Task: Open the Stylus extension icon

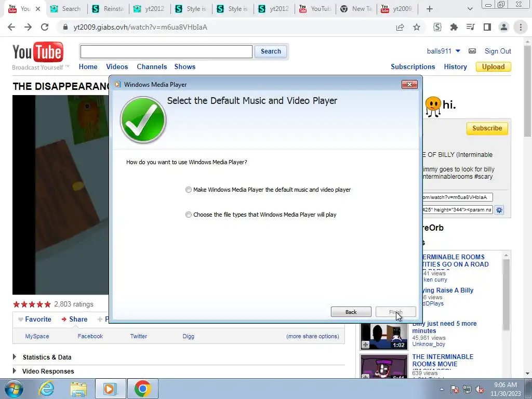Action: (x=437, y=27)
